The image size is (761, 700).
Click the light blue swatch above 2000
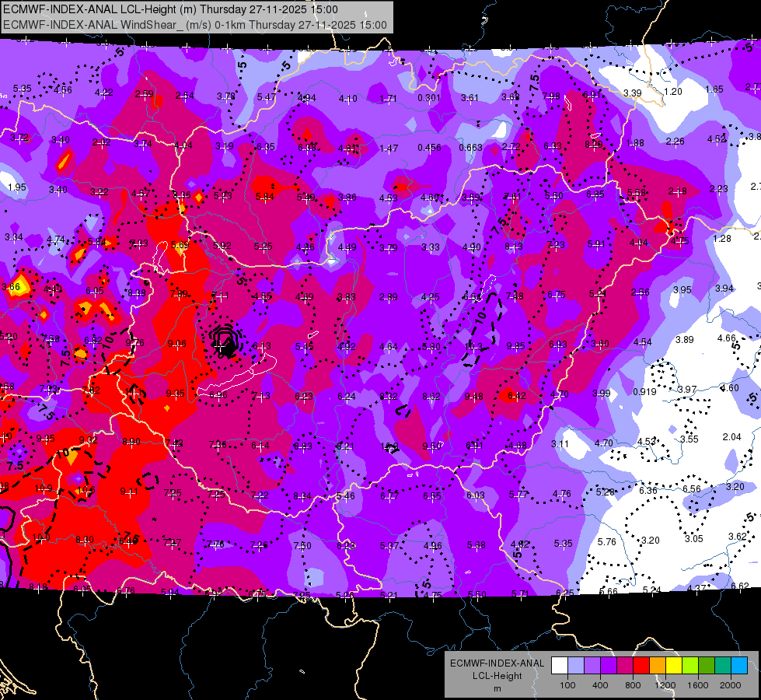click(x=739, y=666)
